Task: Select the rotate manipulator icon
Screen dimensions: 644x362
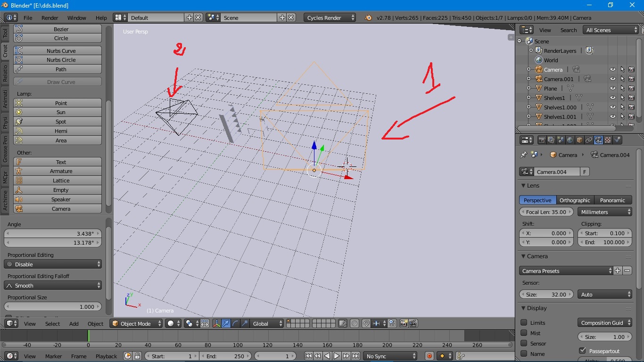Action: (236, 323)
